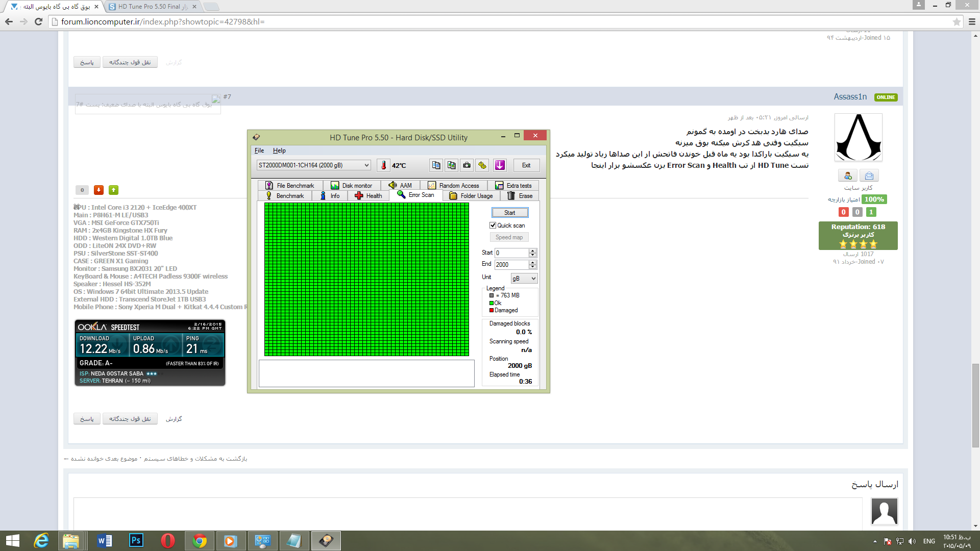This screenshot has width=980, height=551.
Task: Click the copy text to clipboard icon
Action: (x=436, y=165)
